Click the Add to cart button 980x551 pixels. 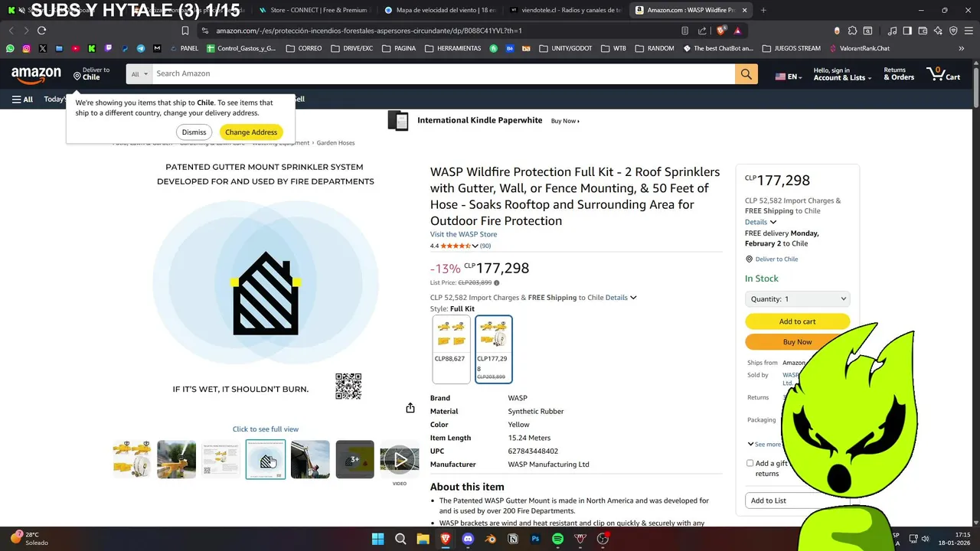pyautogui.click(x=797, y=321)
